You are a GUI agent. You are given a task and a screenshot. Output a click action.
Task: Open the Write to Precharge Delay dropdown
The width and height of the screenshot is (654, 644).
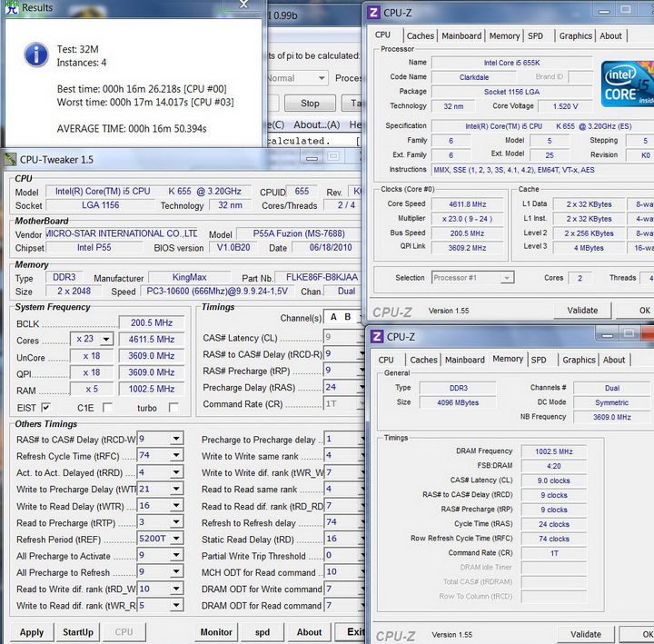click(176, 489)
